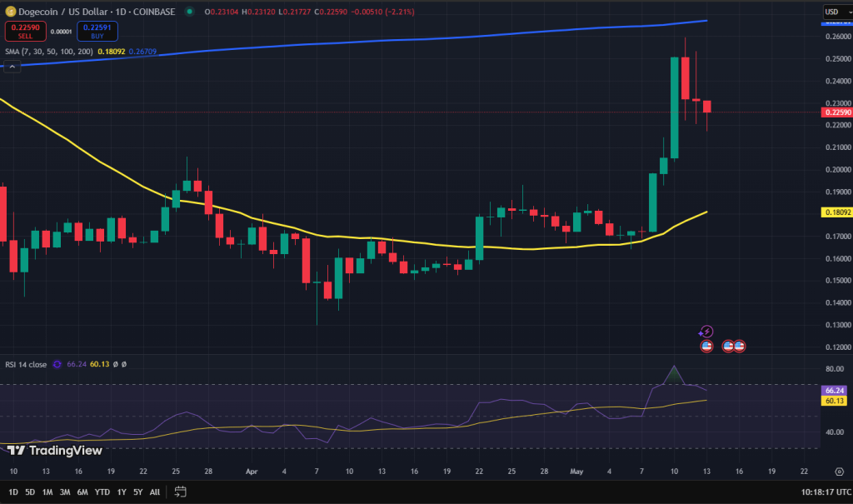This screenshot has height=504, width=853.
Task: Click the TradingView logo
Action: (x=54, y=450)
